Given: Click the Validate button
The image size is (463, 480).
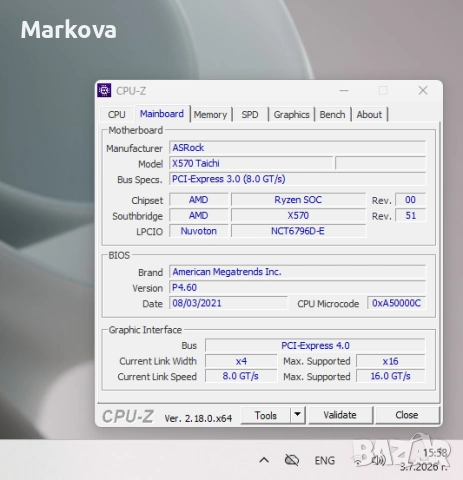Looking at the screenshot, I should point(340,415).
